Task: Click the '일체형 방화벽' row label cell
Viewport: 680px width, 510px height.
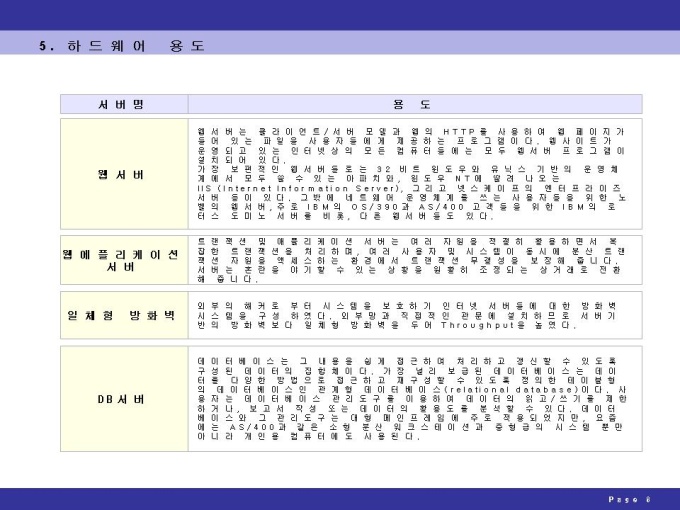Action: coord(124,315)
